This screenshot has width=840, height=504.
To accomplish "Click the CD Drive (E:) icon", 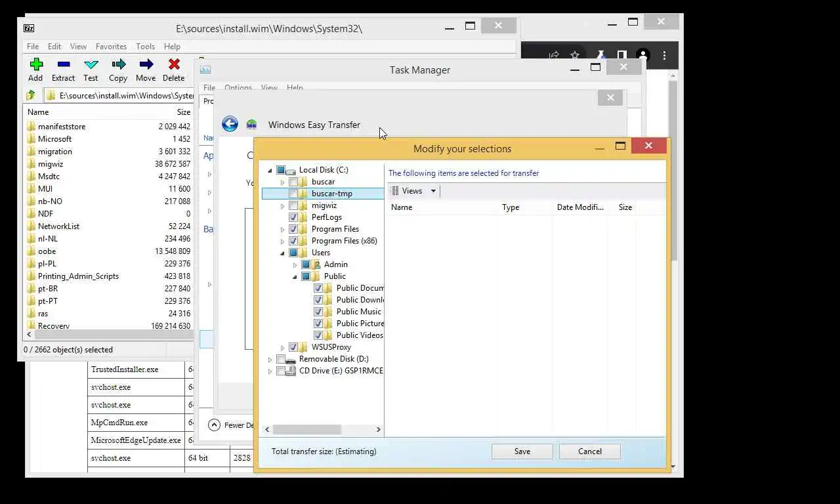I will tap(291, 371).
